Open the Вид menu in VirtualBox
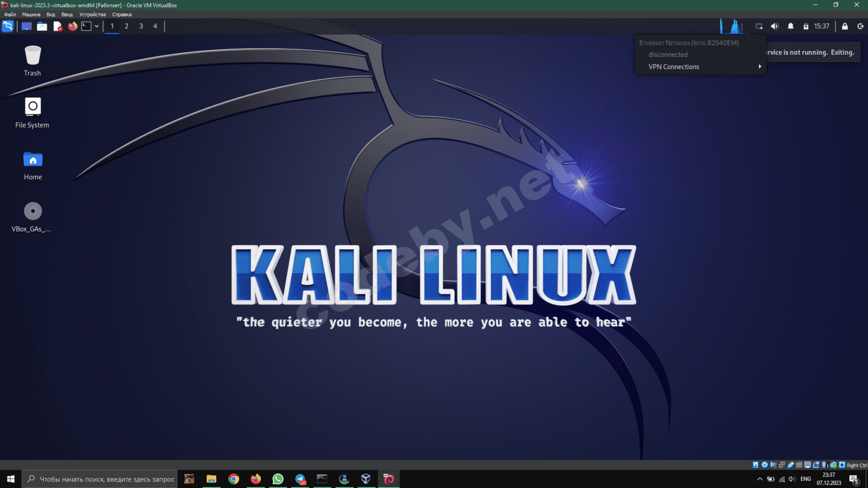Image resolution: width=868 pixels, height=488 pixels. tap(50, 15)
